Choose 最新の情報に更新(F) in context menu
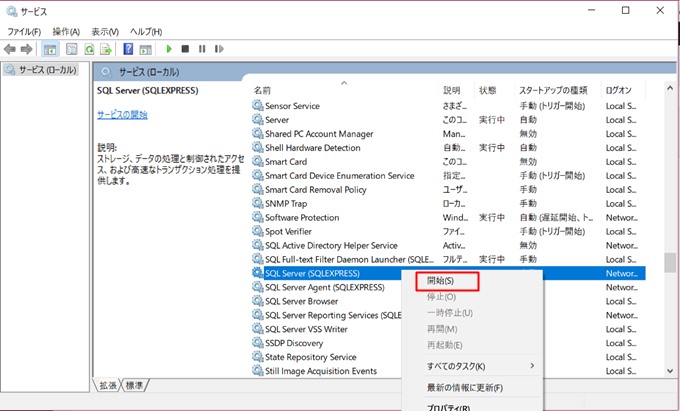The height and width of the screenshot is (411, 680). 464,388
